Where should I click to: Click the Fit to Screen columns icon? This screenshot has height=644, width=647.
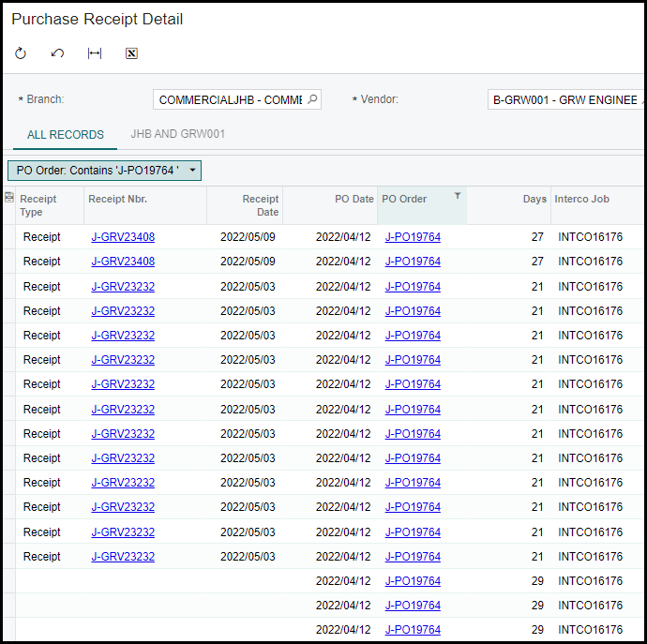pyautogui.click(x=95, y=53)
